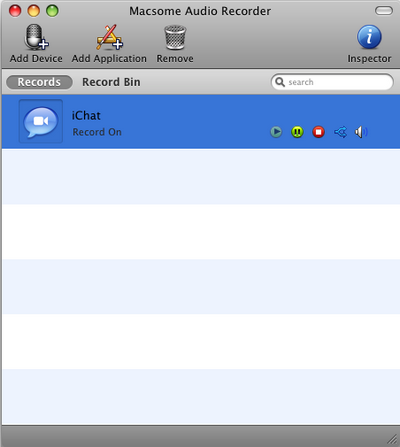Close the window with red button
Viewport: 400px width, 447px height.
15,11
